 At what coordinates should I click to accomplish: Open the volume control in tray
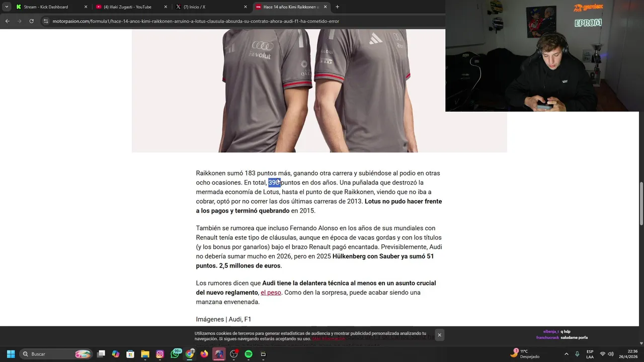click(x=611, y=354)
